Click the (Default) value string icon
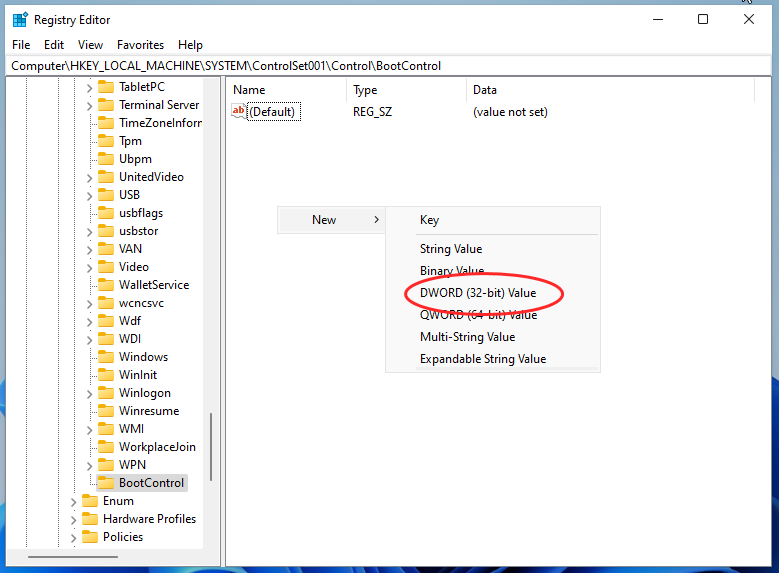The image size is (779, 573). [x=238, y=111]
